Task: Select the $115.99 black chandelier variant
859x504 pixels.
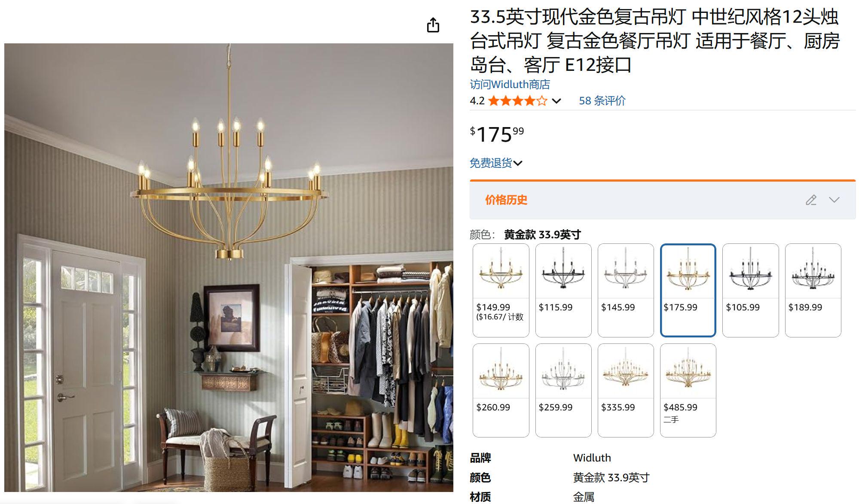Action: 563,290
